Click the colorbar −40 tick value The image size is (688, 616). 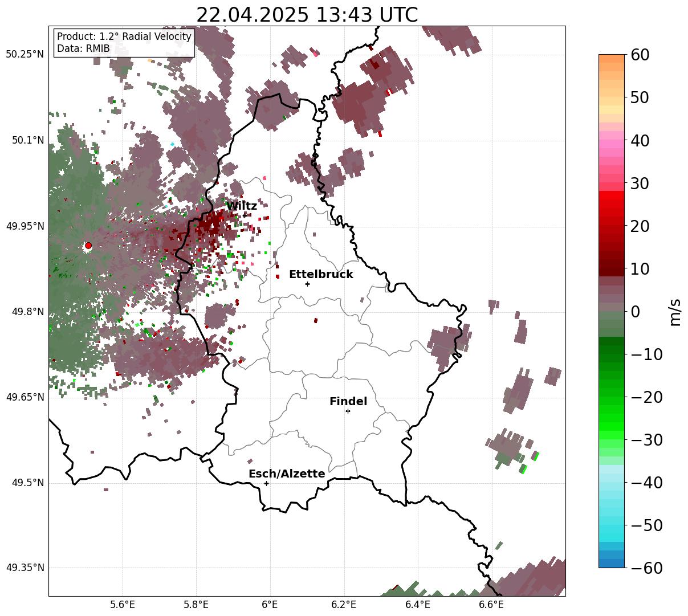(x=646, y=482)
